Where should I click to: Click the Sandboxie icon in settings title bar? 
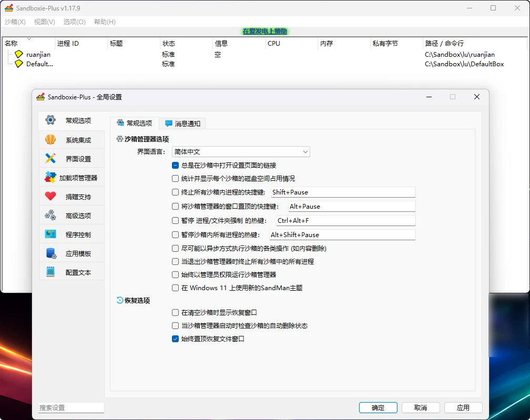point(40,97)
